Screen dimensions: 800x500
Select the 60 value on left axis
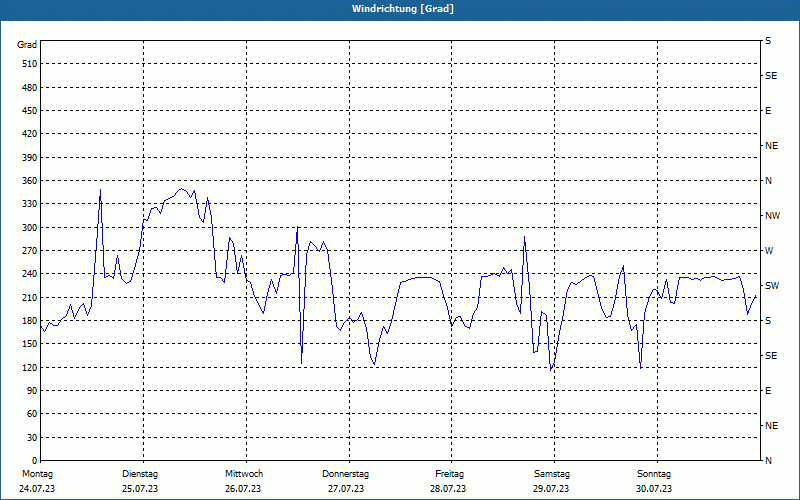click(x=32, y=414)
